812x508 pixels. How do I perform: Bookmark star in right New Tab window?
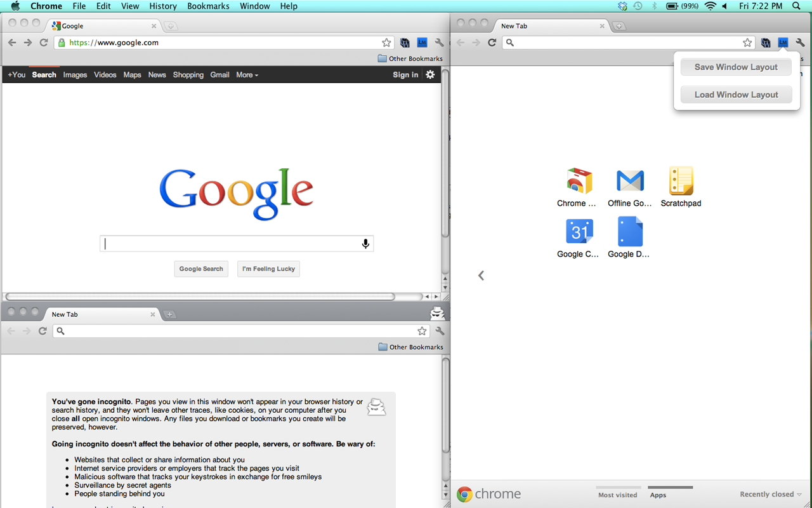pyautogui.click(x=747, y=43)
